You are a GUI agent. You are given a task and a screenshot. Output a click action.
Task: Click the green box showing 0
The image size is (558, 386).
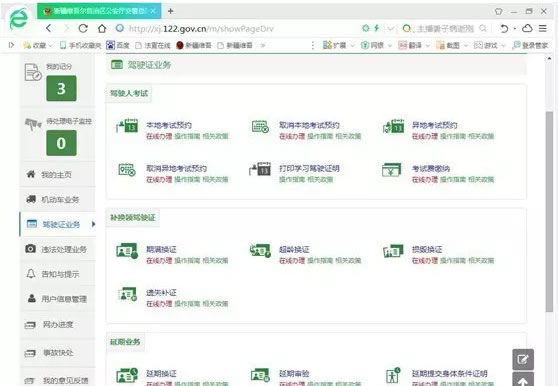(61, 143)
